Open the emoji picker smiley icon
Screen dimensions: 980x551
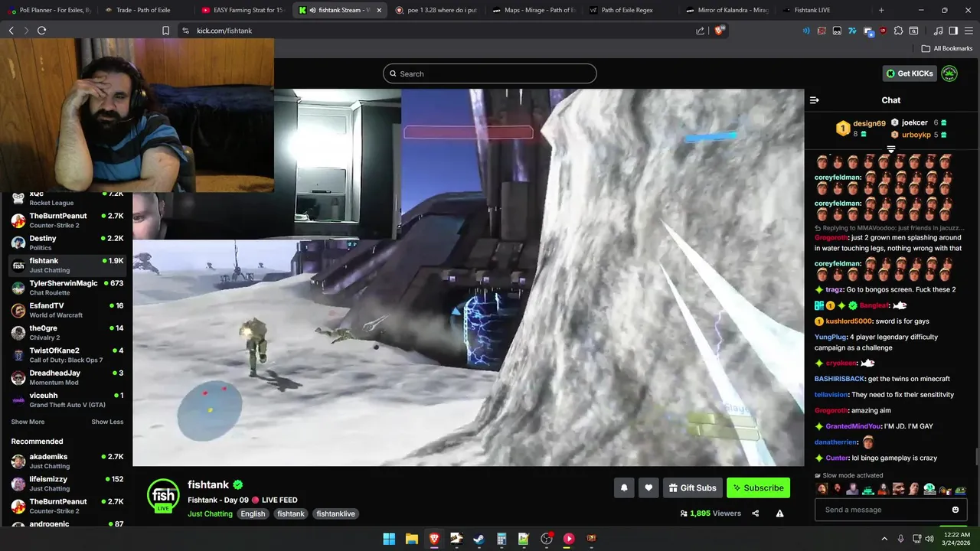point(955,510)
